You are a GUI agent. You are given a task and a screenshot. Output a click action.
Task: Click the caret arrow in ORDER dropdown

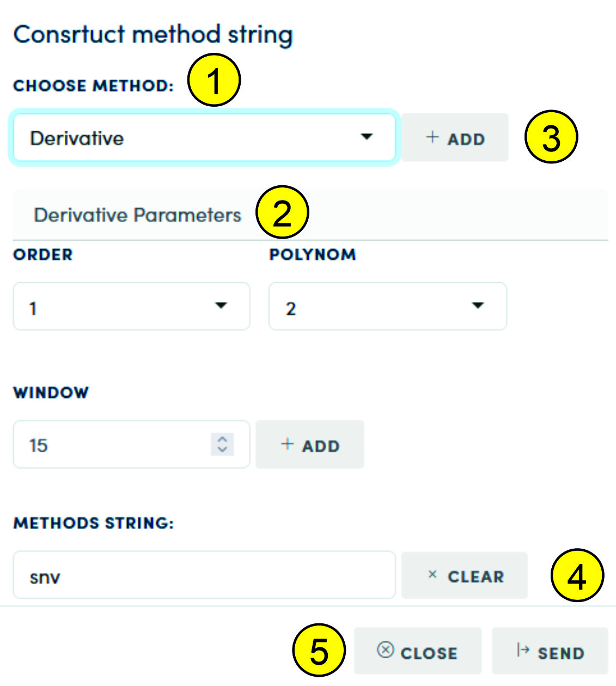coord(221,306)
